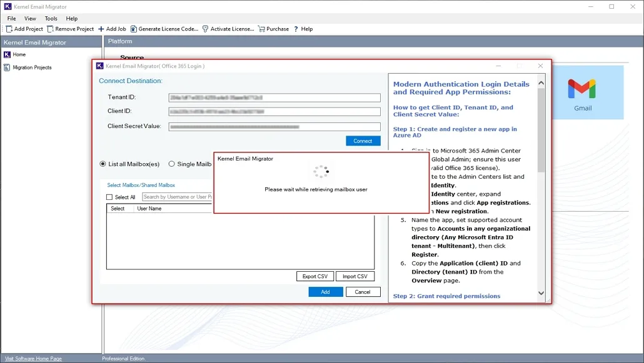Viewport: 644px width, 363px height.
Task: Click the Connect button
Action: click(363, 141)
